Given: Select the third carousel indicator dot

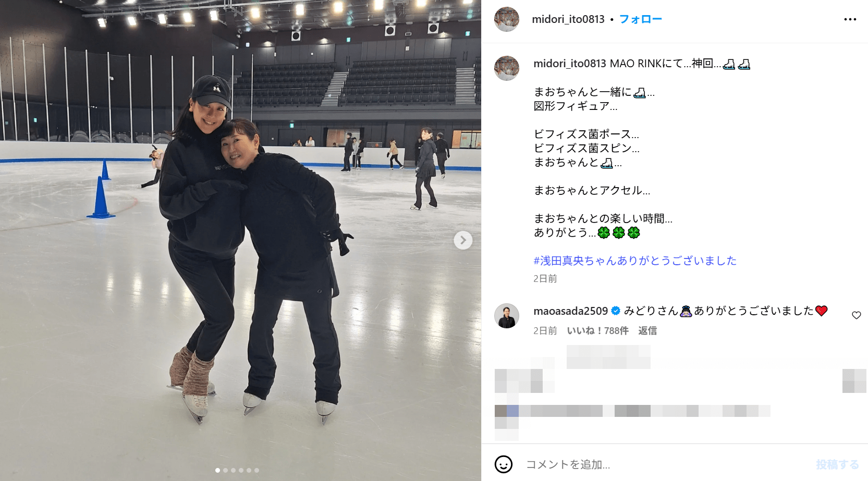Looking at the screenshot, I should [233, 470].
